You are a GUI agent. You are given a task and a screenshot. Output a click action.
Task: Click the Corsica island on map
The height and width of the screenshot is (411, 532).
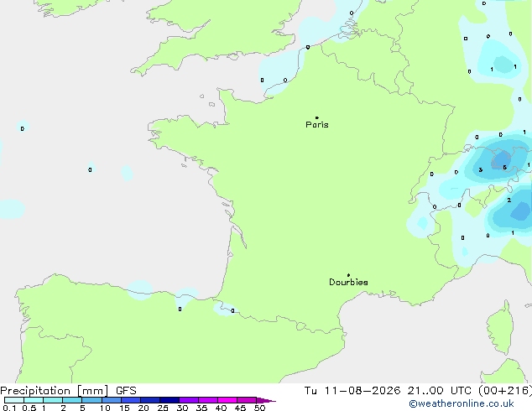coord(501,329)
